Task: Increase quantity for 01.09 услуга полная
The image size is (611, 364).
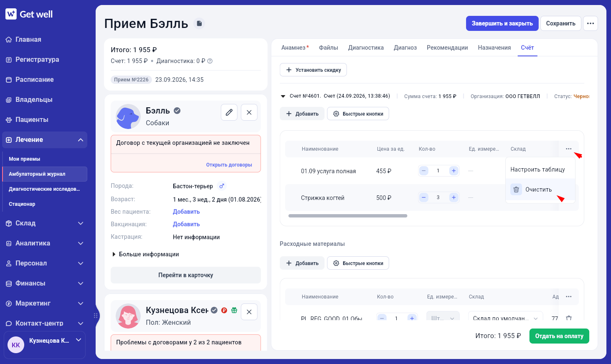Action: pos(454,171)
